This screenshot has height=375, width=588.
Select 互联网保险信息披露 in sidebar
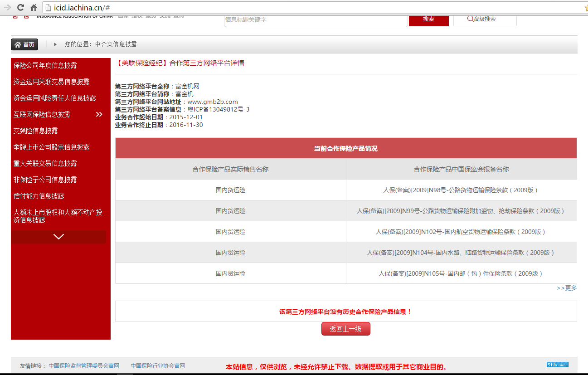pyautogui.click(x=42, y=114)
